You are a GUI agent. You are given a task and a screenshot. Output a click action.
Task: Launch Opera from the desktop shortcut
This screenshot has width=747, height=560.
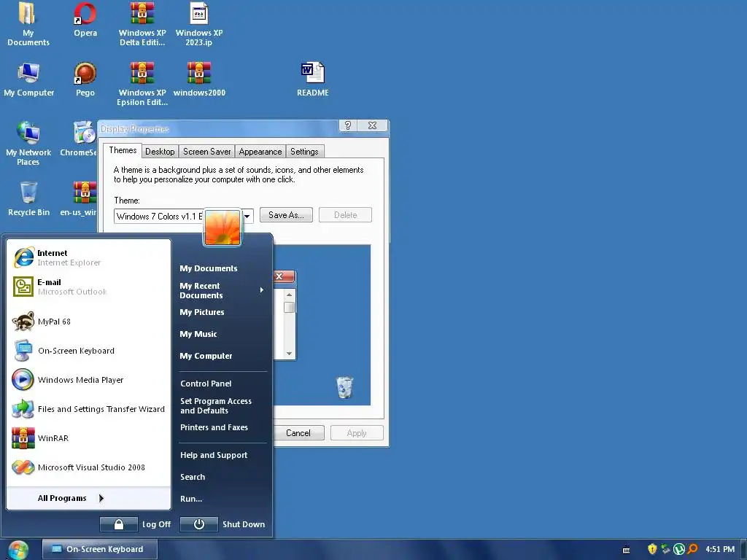click(x=85, y=20)
